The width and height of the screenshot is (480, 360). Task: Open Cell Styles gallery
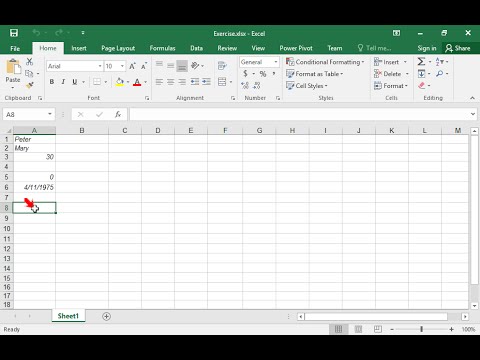307,86
